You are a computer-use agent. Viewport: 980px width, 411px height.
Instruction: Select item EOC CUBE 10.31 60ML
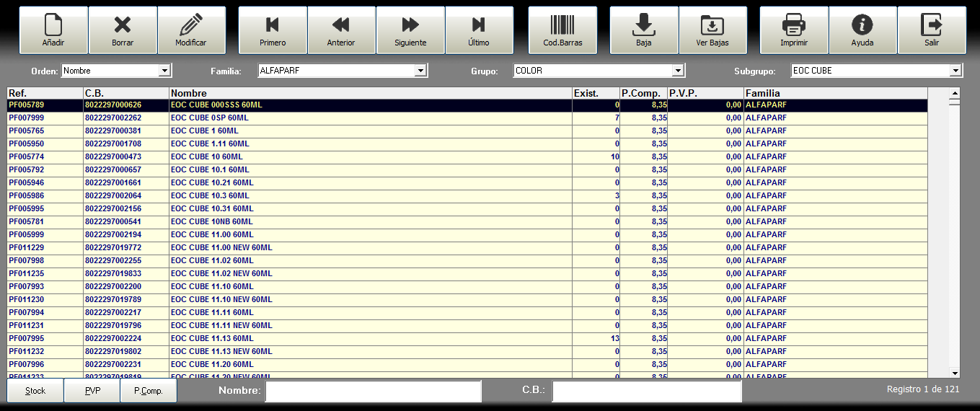point(212,209)
